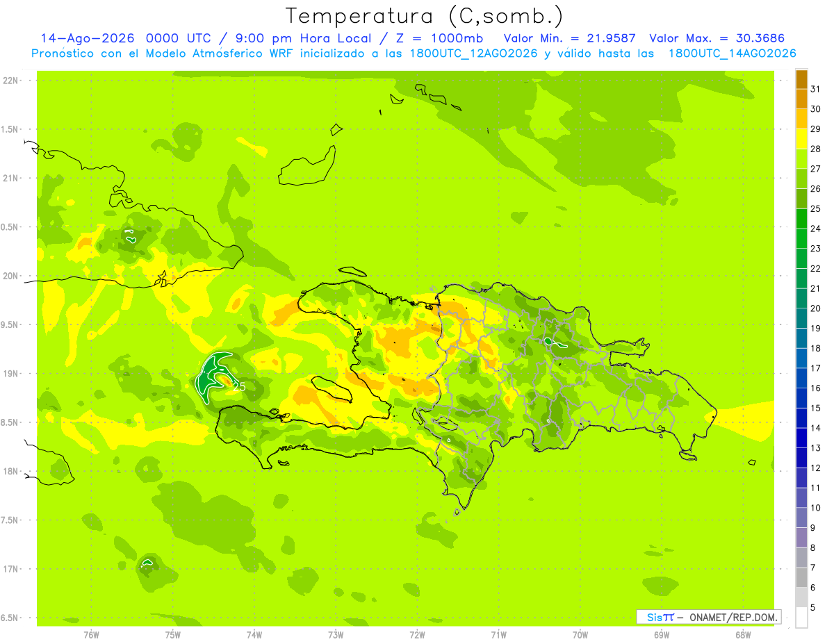
Task: Click the '6.5N' latitude axis label
Action: coord(10,618)
